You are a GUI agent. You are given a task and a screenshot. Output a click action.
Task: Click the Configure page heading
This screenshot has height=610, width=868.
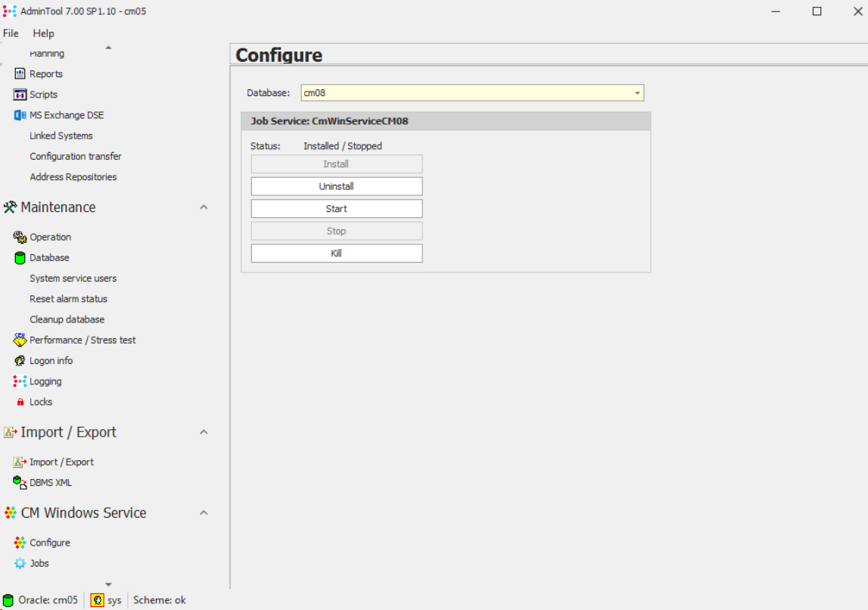point(279,55)
